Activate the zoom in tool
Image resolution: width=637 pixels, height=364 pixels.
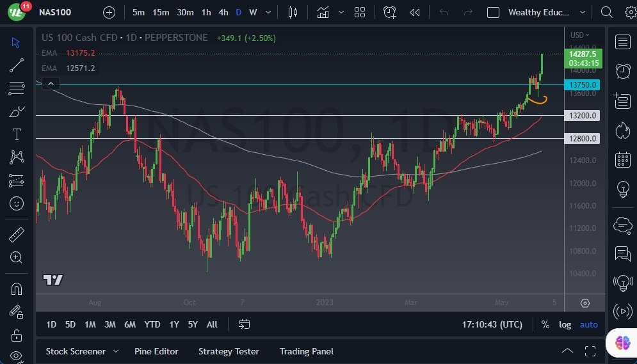16,257
